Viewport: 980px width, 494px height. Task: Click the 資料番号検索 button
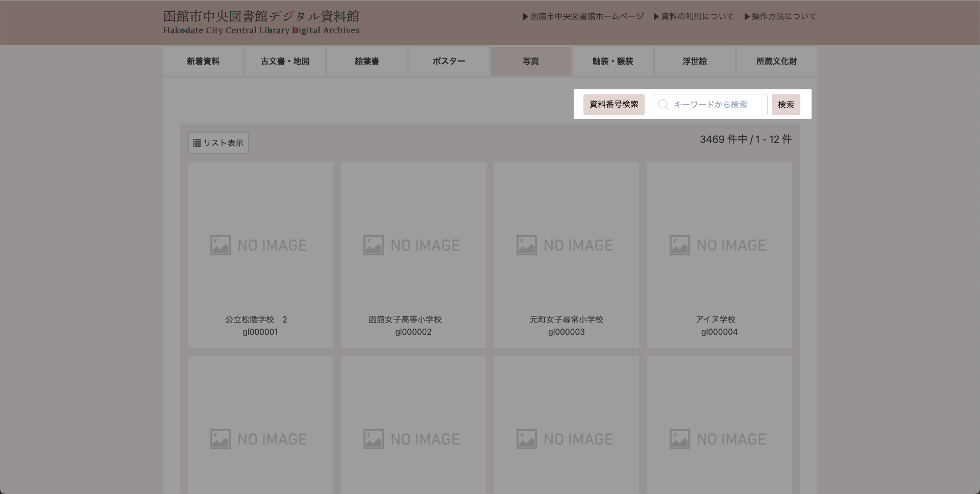[614, 105]
